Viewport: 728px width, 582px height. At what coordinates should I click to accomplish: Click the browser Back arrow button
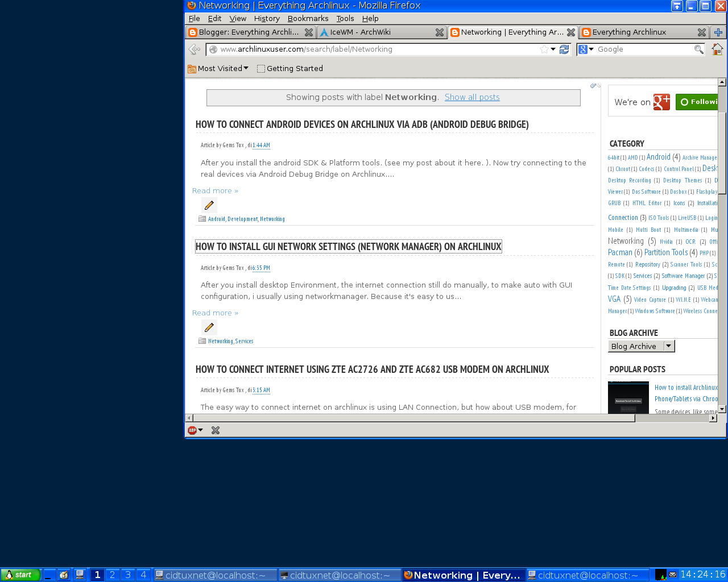[195, 49]
